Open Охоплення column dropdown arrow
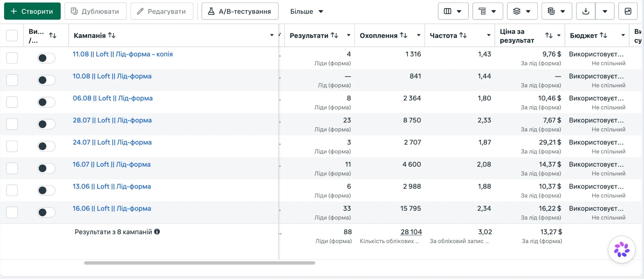644x279 pixels. coord(419,35)
